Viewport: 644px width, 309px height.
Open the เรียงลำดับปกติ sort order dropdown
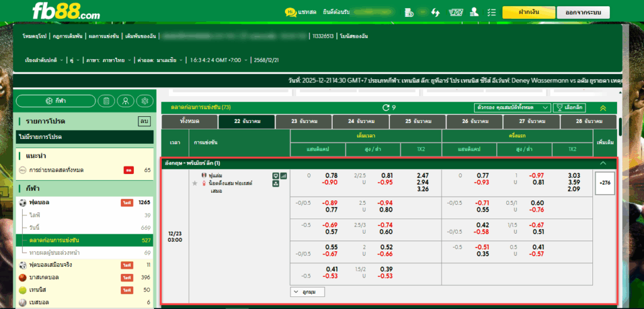click(x=45, y=60)
